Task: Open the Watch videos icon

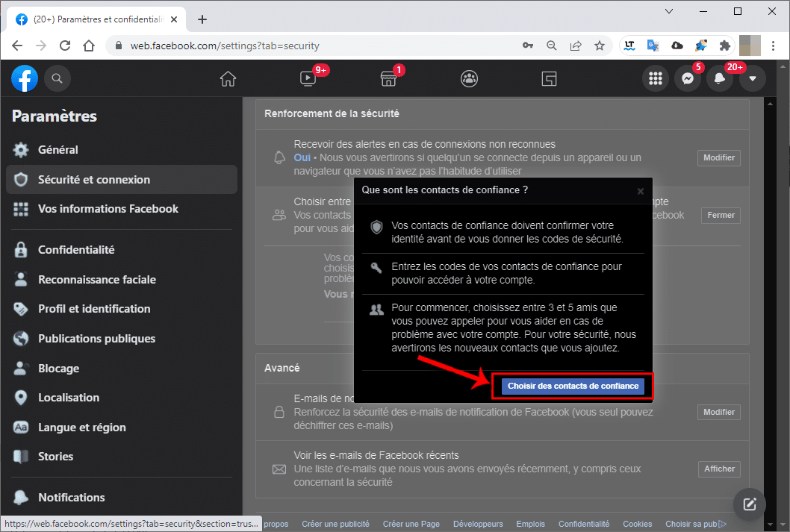Action: pyautogui.click(x=308, y=78)
